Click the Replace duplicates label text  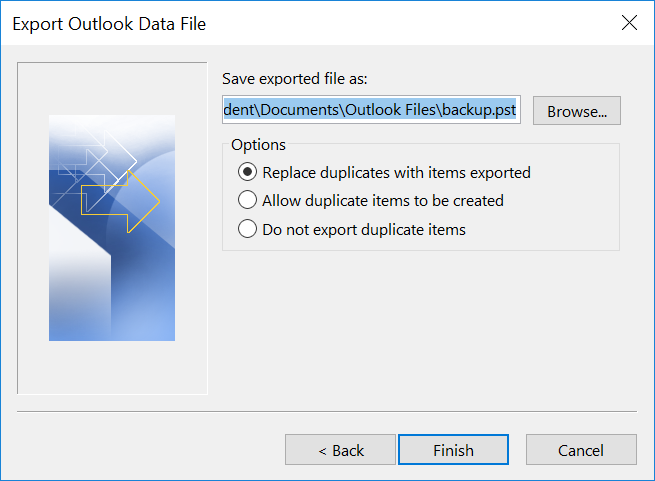click(x=396, y=173)
